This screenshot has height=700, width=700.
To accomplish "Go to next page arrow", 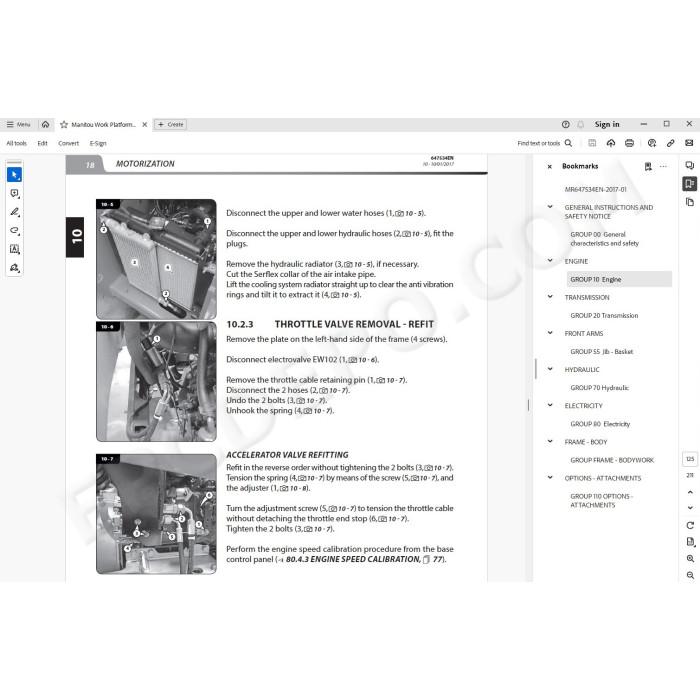I will coord(690,508).
